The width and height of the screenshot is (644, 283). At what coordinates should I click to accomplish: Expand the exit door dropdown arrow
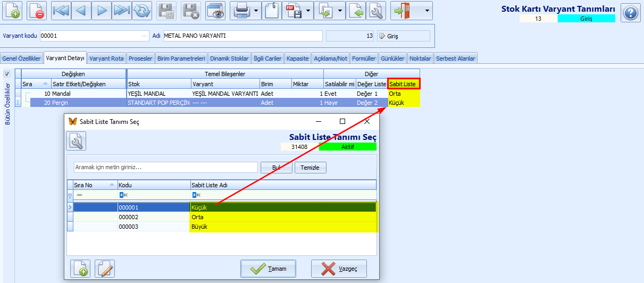[427, 11]
